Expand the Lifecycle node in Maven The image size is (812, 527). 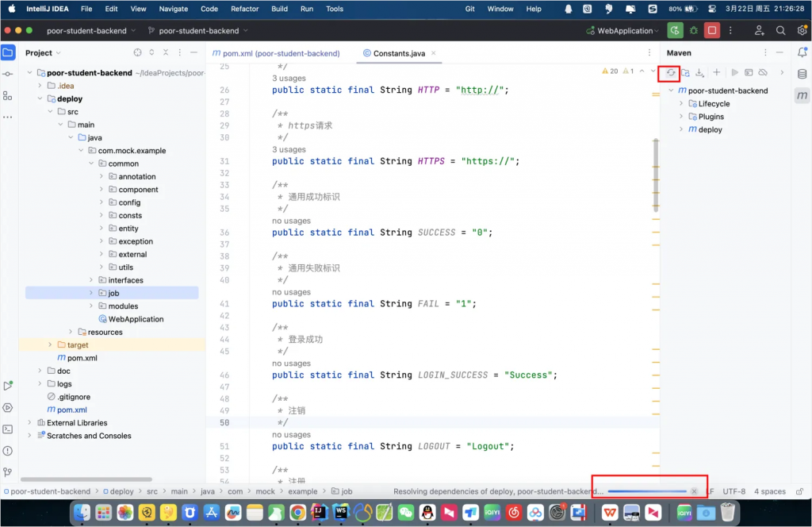click(680, 104)
